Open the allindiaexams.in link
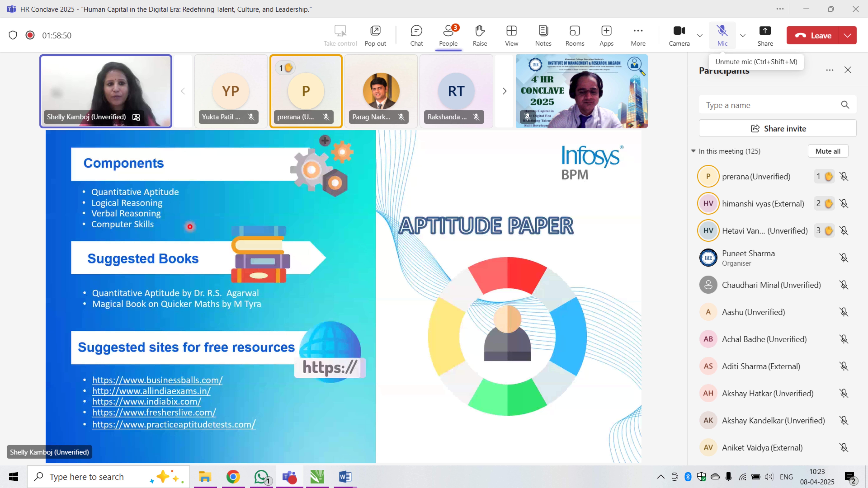This screenshot has width=868, height=488. [x=151, y=391]
